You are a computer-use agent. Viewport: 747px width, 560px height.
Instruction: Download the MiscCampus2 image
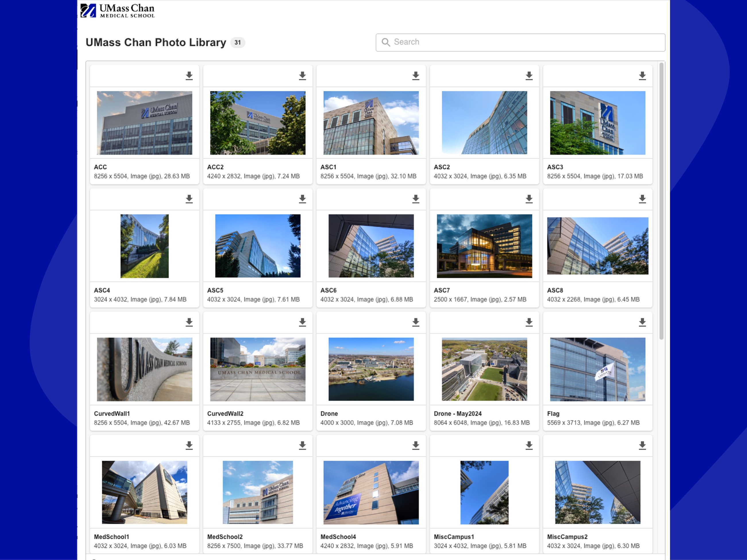pyautogui.click(x=643, y=446)
